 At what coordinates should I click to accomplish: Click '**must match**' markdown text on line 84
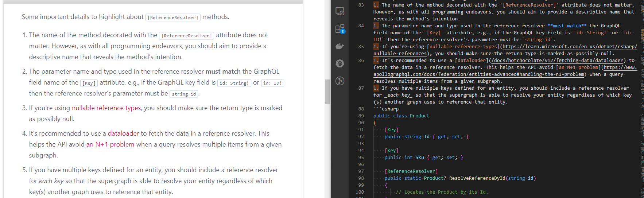(567, 26)
